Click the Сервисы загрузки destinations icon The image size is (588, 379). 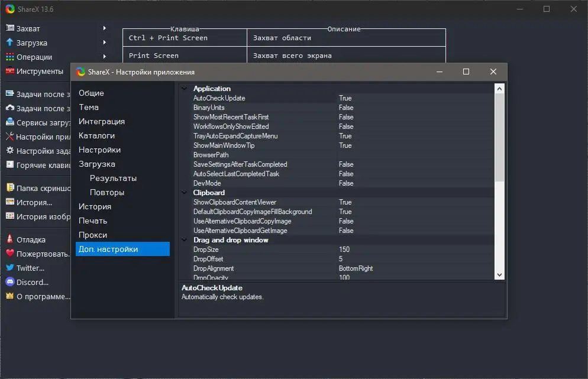tap(9, 122)
